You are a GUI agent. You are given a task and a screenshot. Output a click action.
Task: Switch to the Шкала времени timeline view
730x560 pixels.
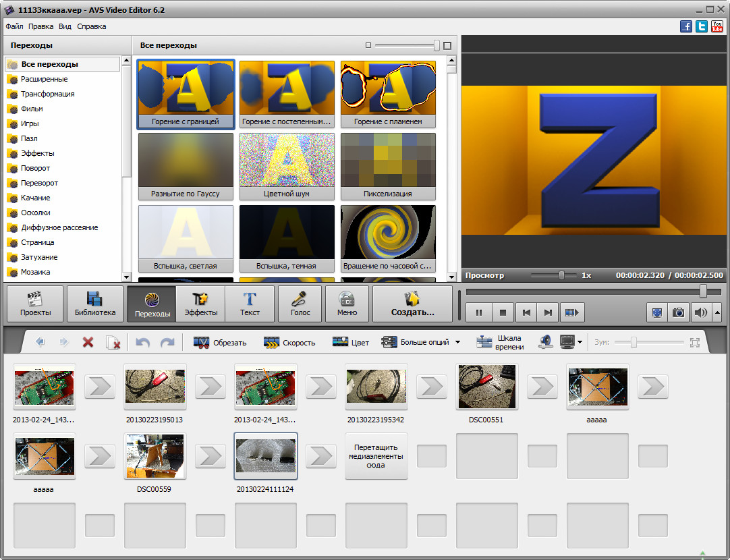pos(500,342)
